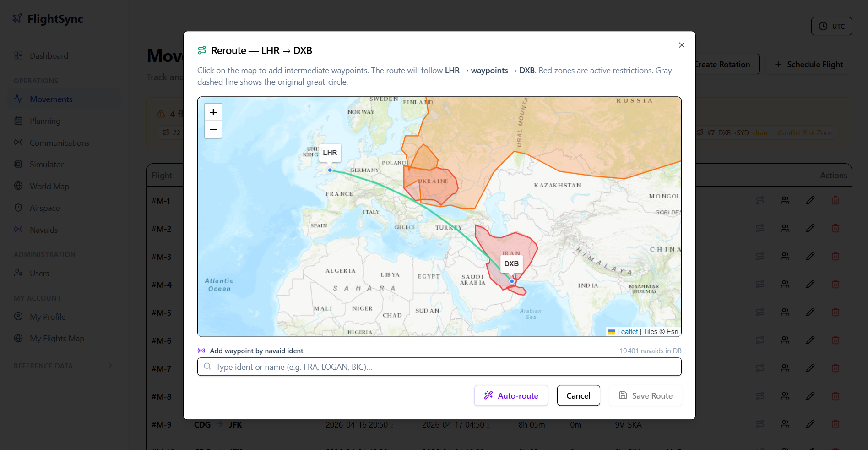The height and width of the screenshot is (450, 868).
Task: Click the reroute icon for flight #M-8
Action: click(760, 396)
